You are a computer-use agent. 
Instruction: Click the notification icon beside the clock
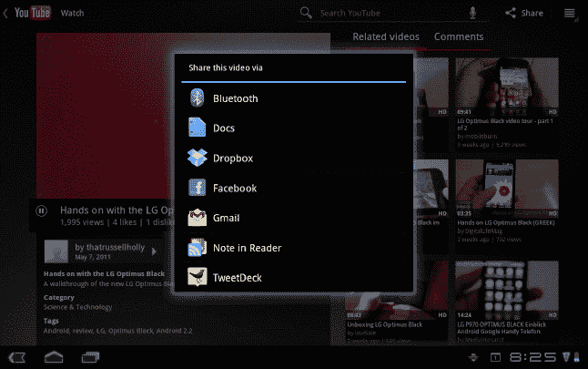[x=495, y=357]
